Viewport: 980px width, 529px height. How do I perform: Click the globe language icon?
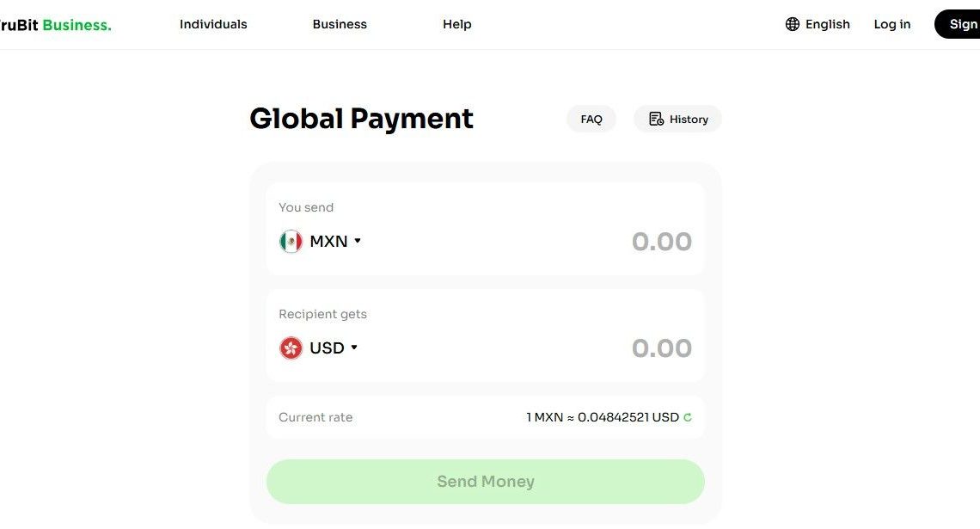coord(792,24)
